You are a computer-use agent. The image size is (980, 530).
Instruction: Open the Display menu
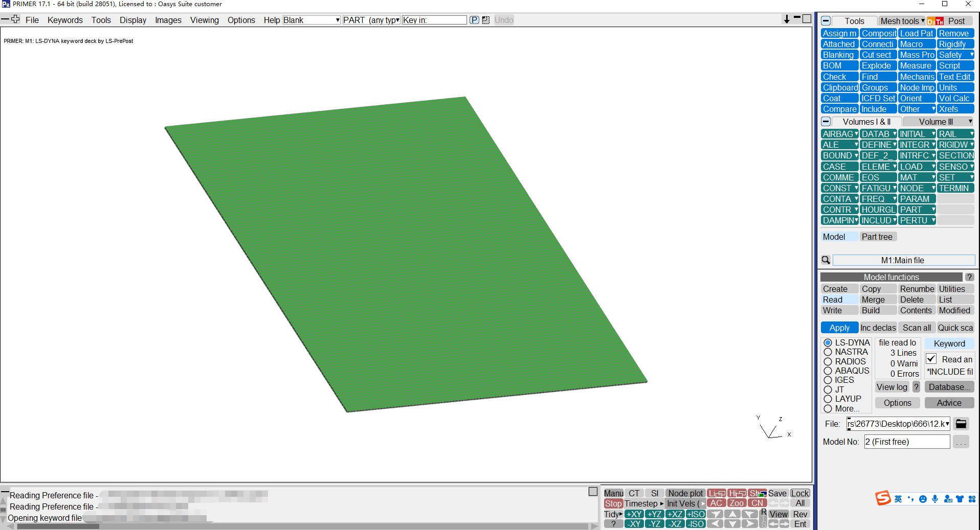[133, 20]
